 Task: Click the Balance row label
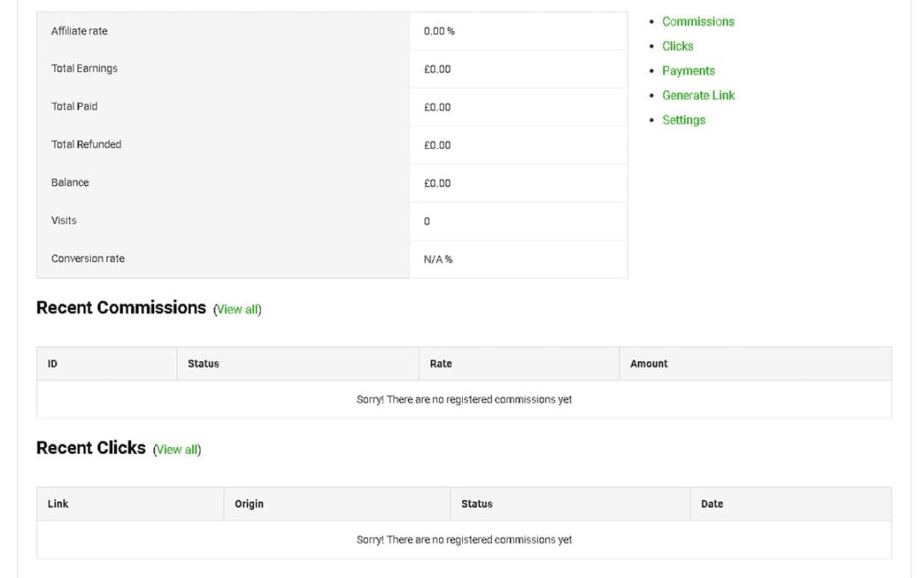coord(70,182)
